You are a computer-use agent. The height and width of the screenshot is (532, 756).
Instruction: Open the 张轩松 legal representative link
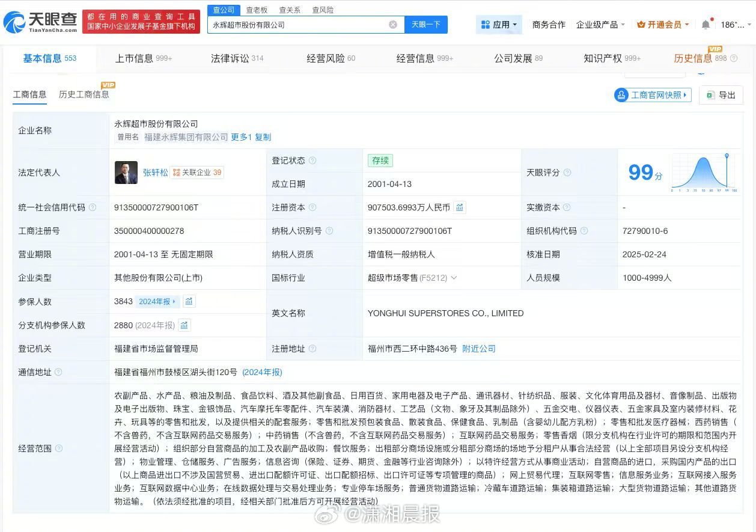pyautogui.click(x=154, y=173)
